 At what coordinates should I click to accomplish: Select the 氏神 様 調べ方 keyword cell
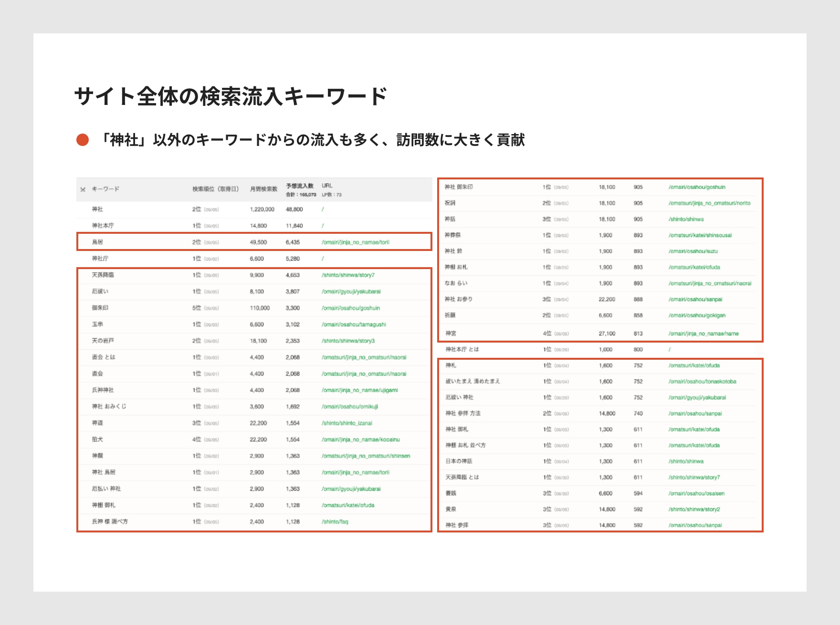(x=110, y=522)
